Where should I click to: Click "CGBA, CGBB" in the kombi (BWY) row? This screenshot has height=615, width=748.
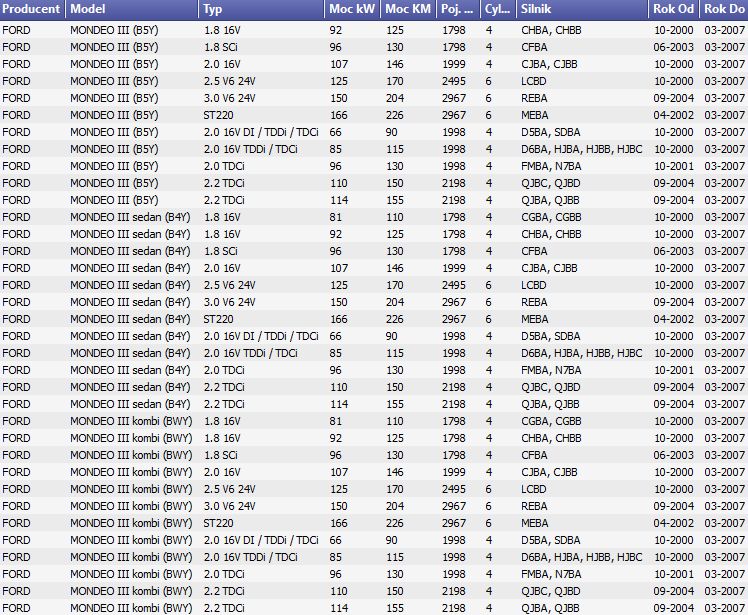pos(551,421)
